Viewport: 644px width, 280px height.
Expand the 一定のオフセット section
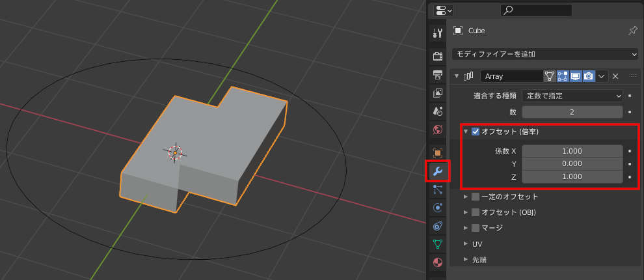point(466,197)
